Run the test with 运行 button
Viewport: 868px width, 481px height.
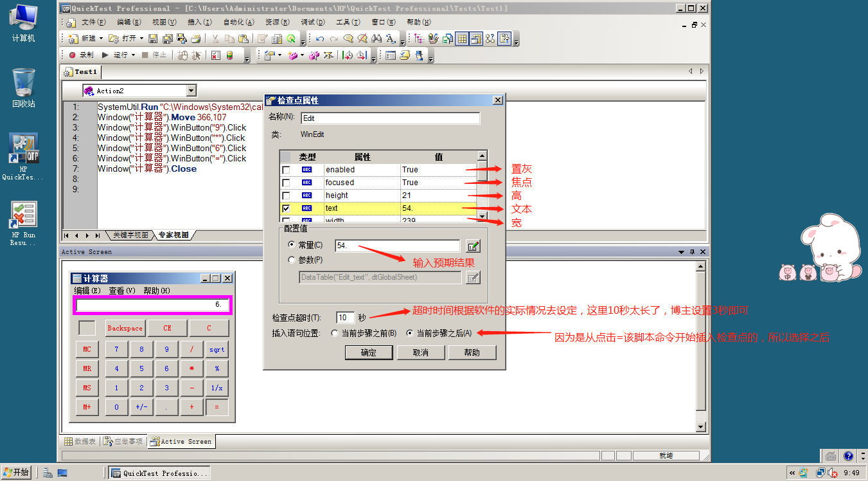[x=115, y=55]
